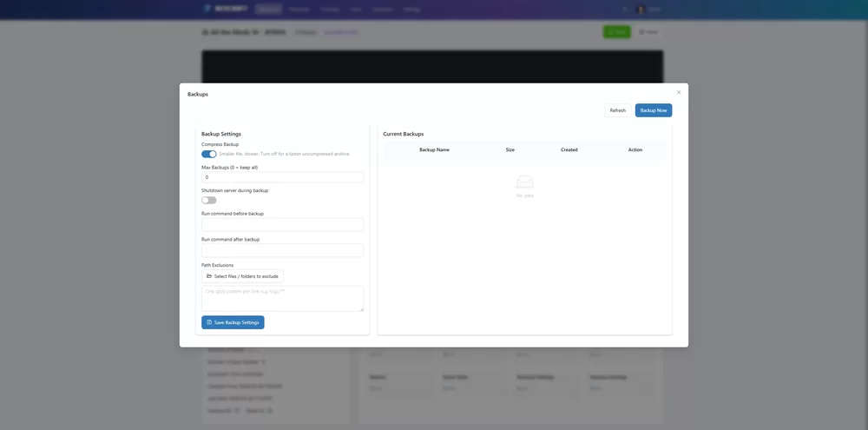Click the Backup Name column header
Image resolution: width=868 pixels, height=430 pixels.
(x=434, y=149)
